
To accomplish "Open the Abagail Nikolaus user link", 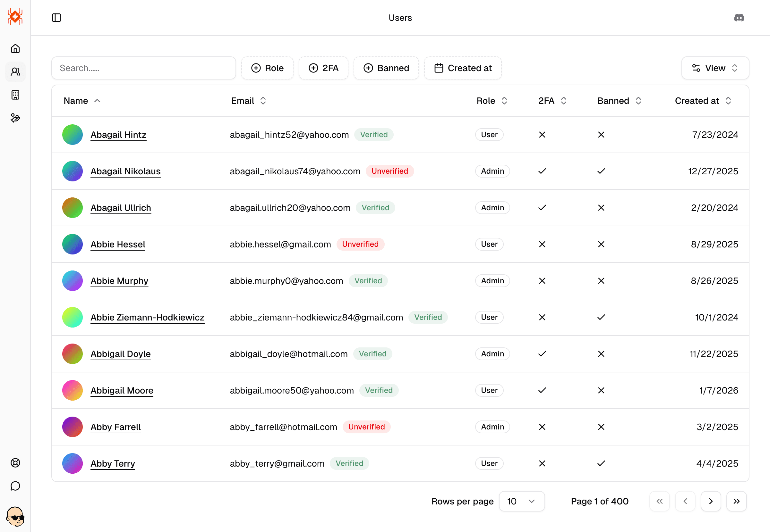I will [x=125, y=171].
